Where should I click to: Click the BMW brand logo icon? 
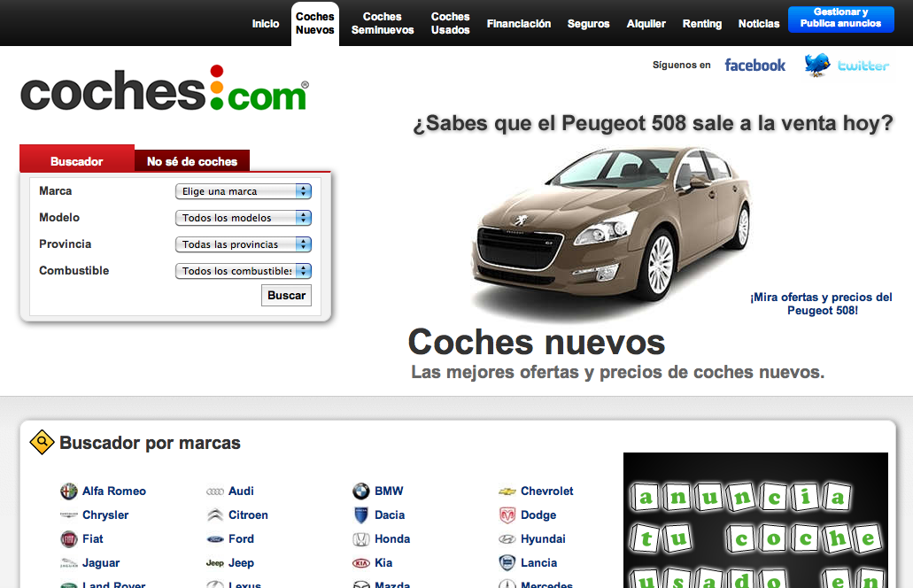(360, 491)
